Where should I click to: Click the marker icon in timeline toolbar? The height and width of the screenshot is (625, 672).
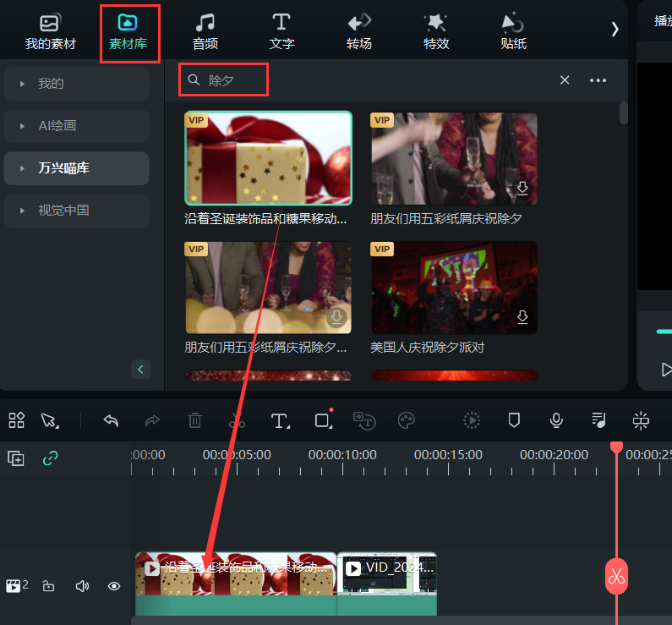point(514,420)
